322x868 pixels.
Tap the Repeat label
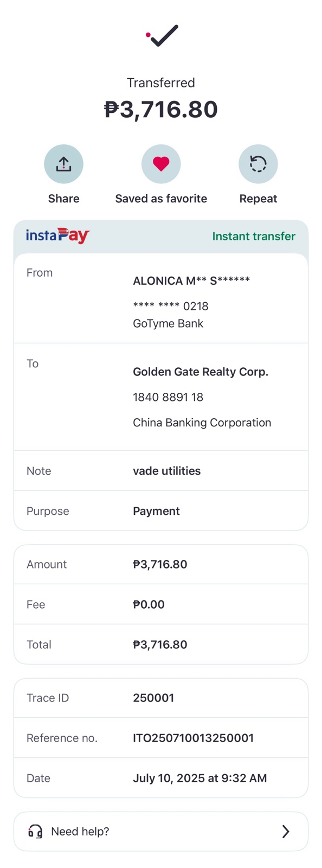pyautogui.click(x=258, y=199)
